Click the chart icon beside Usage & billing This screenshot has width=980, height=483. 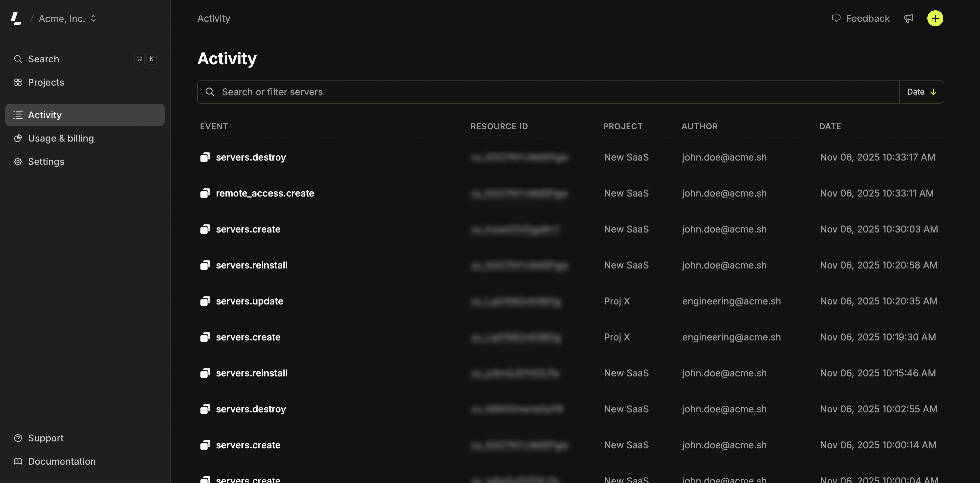18,139
